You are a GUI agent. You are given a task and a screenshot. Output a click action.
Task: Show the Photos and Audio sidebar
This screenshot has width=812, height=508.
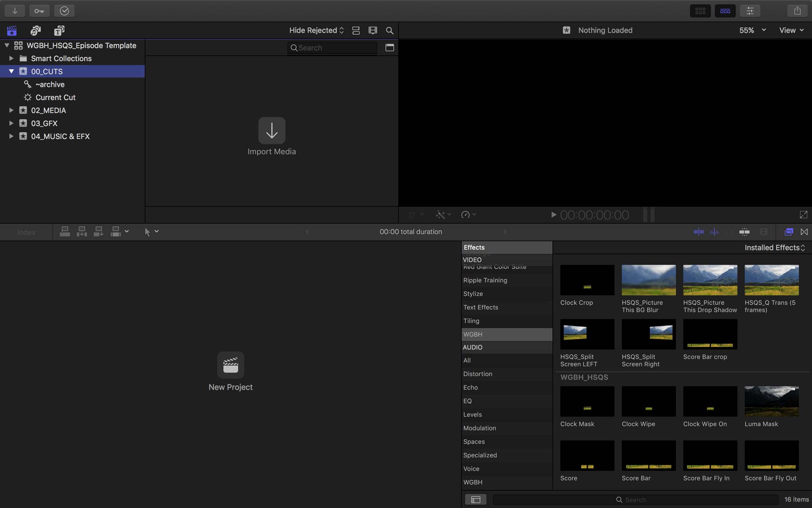click(36, 30)
